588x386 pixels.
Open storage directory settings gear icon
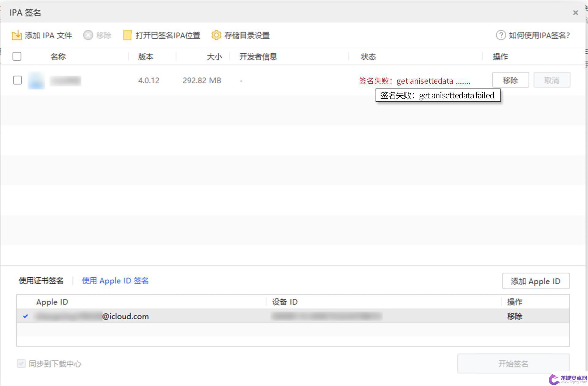click(216, 35)
